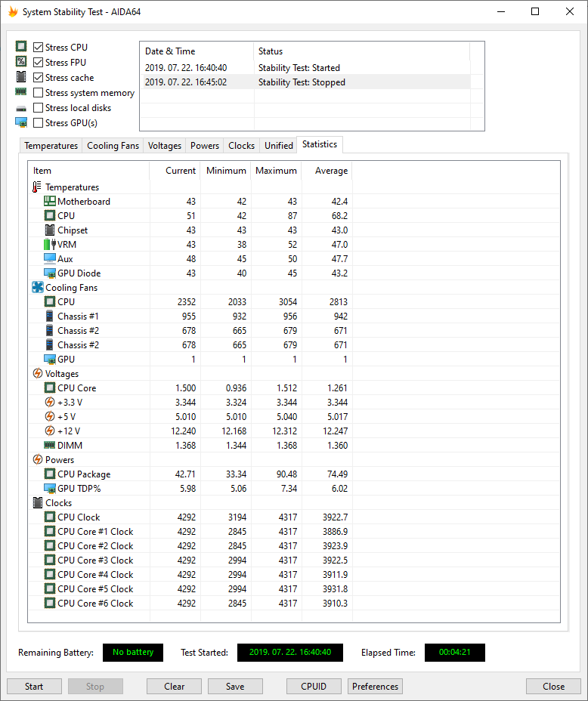Click the Test Started date display
The width and height of the screenshot is (588, 701).
coord(289,652)
